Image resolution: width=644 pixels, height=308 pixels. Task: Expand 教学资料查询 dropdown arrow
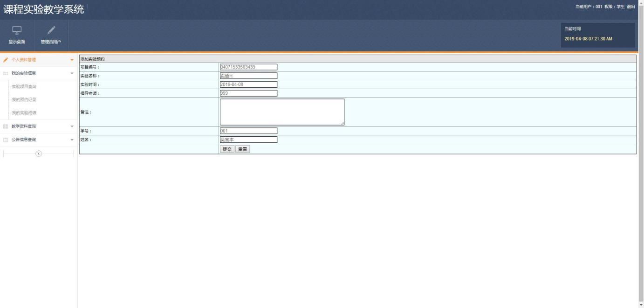(x=72, y=126)
